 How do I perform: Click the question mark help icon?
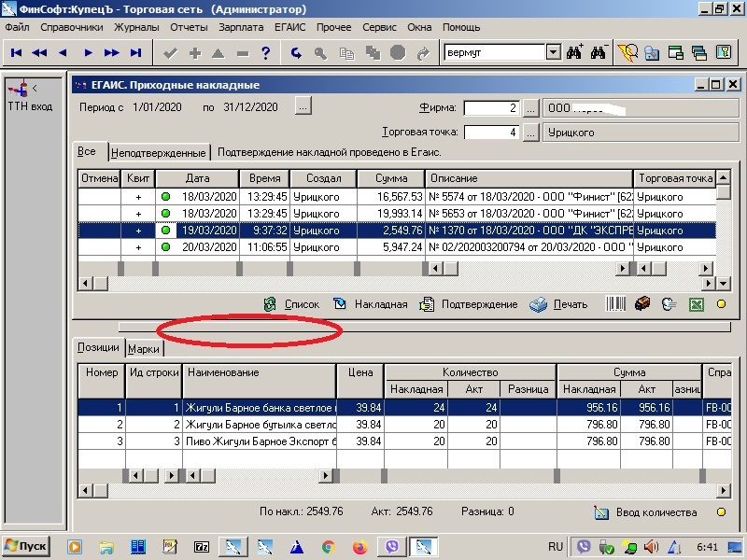[x=266, y=53]
